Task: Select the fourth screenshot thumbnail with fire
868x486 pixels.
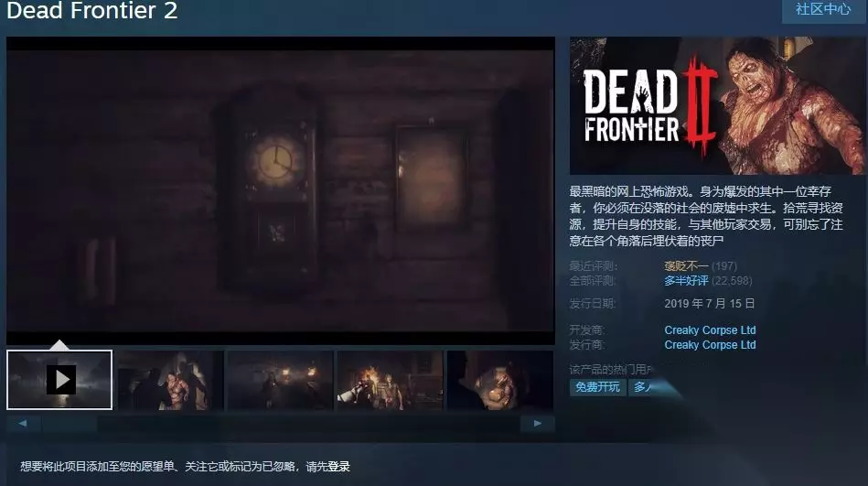Action: coord(391,380)
